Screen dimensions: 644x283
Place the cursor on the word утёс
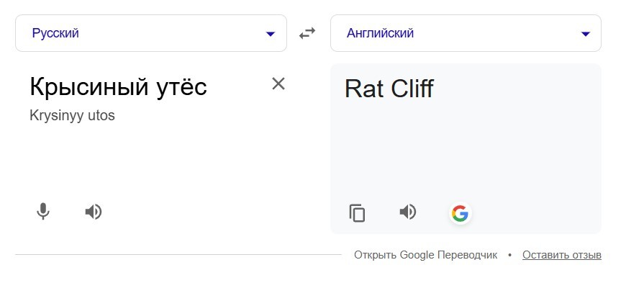point(181,87)
